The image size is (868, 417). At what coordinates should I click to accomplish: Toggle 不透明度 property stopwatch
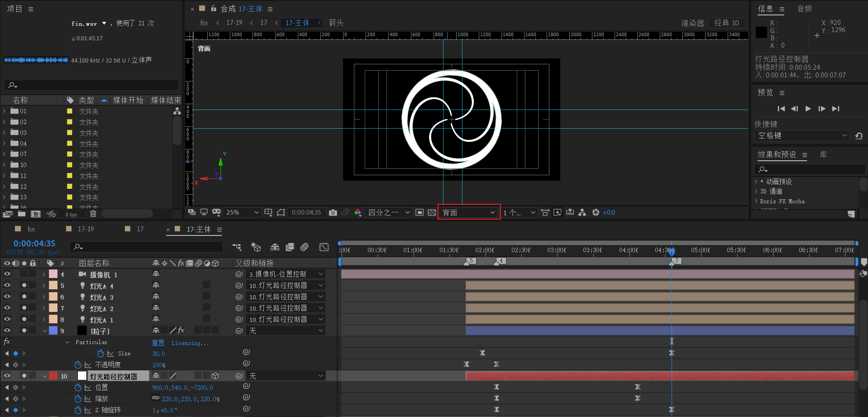pos(78,364)
